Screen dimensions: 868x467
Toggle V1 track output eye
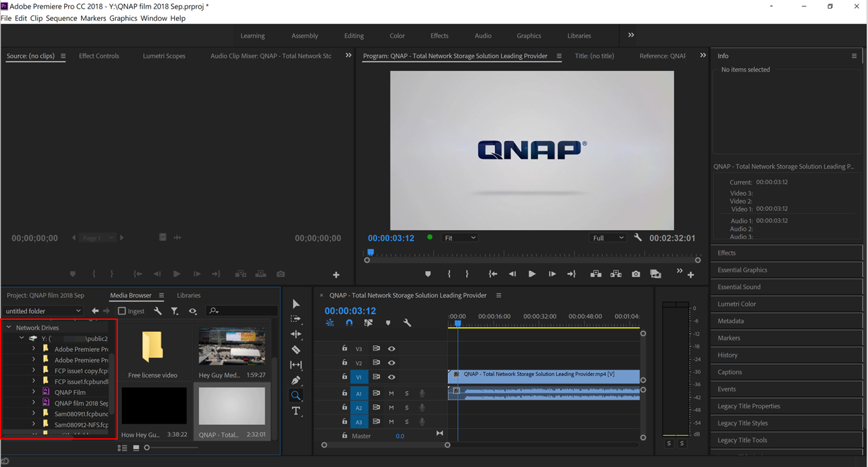392,377
